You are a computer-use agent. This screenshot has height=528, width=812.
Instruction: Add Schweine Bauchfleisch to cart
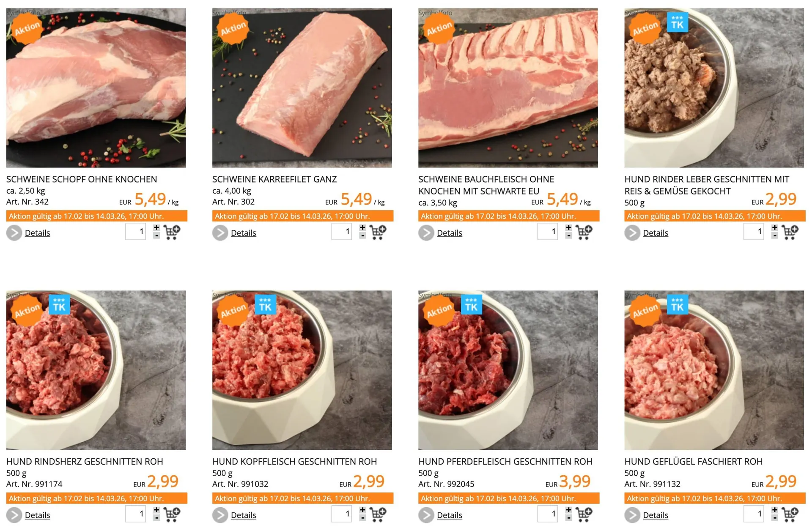(584, 232)
